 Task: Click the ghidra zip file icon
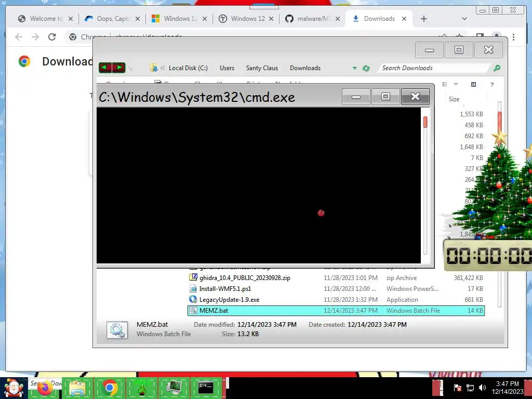193,277
